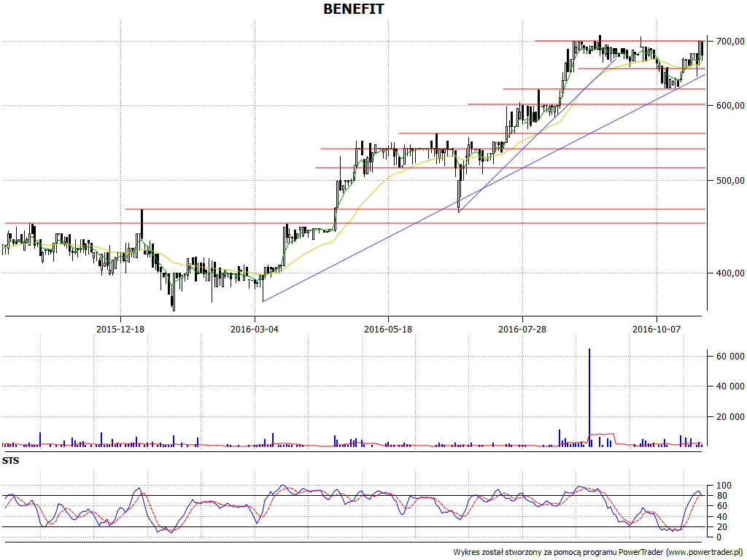
Task: Click the 2016-07-28 date label
Action: click(522, 329)
